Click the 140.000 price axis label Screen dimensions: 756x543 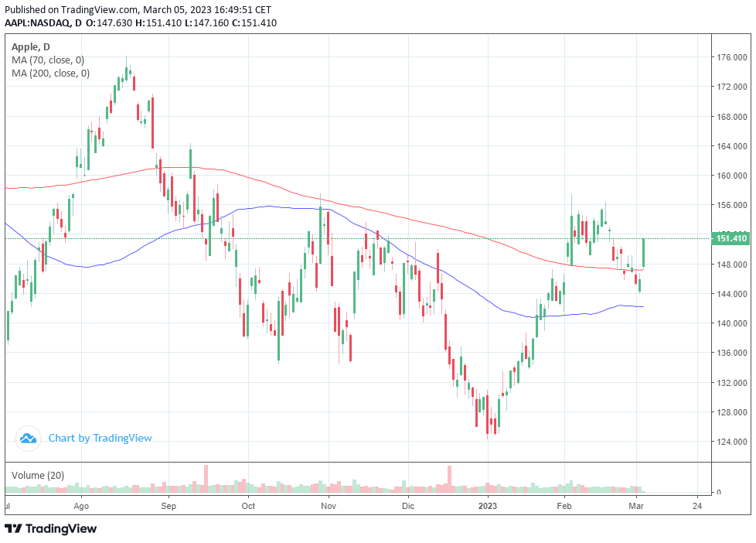click(732, 323)
